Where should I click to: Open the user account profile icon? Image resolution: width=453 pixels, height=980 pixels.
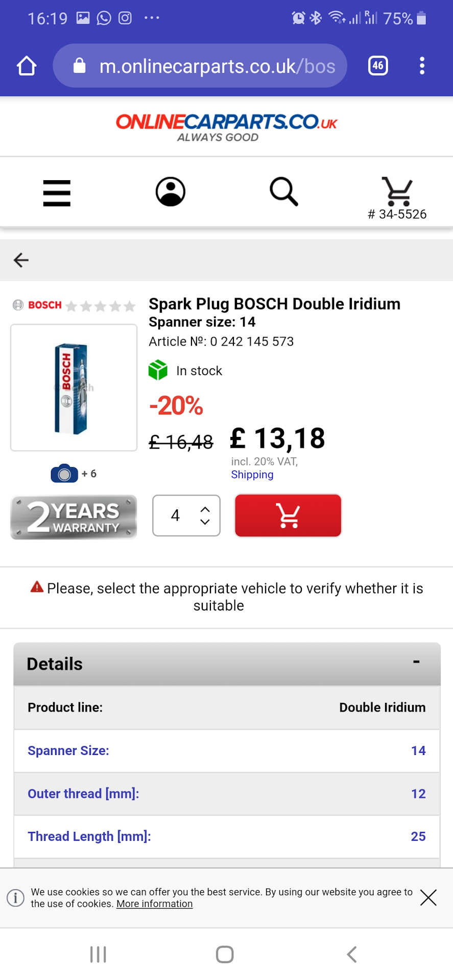tap(170, 192)
